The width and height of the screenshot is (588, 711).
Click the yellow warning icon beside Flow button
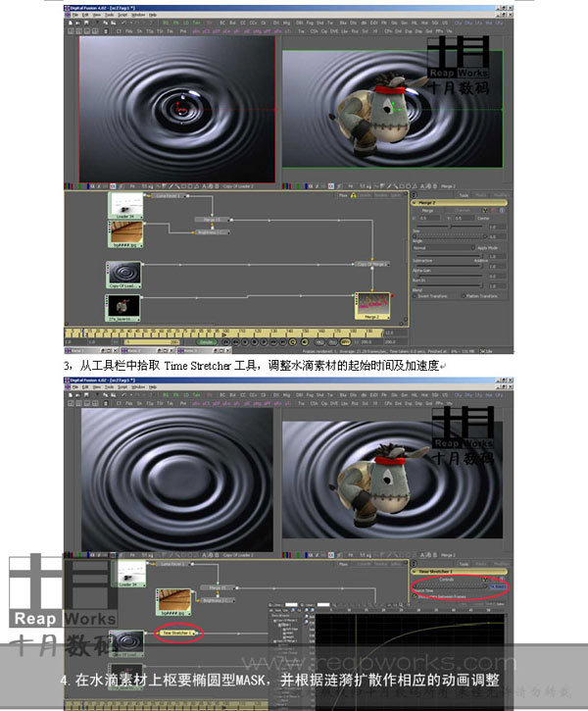pos(354,195)
